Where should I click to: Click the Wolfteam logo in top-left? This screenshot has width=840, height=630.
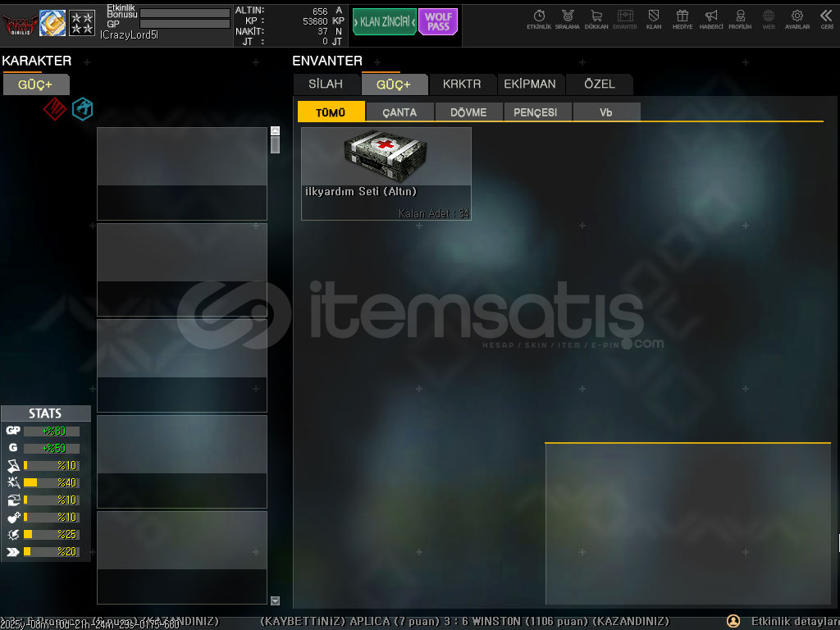20,24
